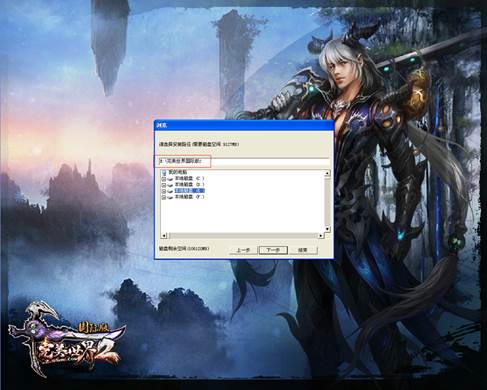Click the vertical scrollbar track of tree
This screenshot has height=390, width=487.
click(327, 201)
